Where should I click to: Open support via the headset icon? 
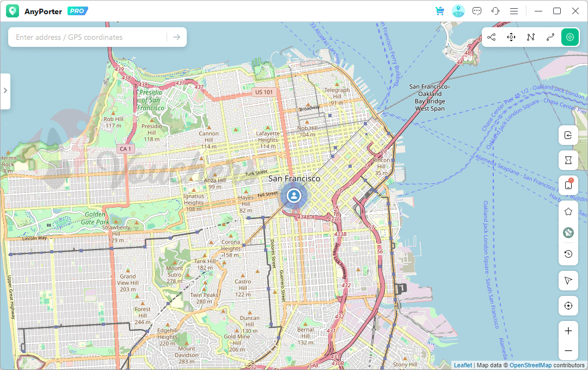pyautogui.click(x=495, y=11)
